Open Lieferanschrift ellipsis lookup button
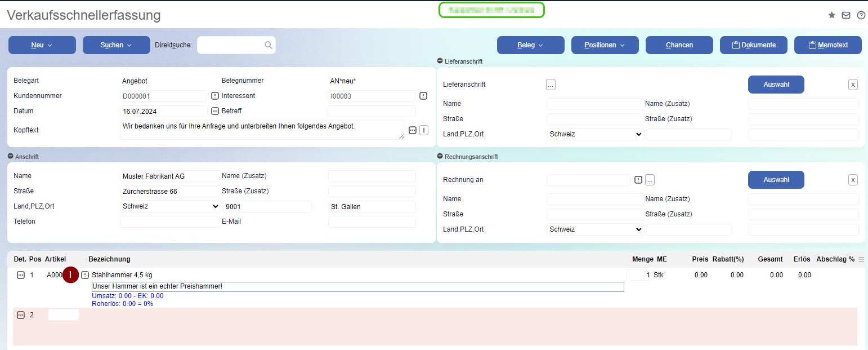868x350 pixels. click(551, 85)
